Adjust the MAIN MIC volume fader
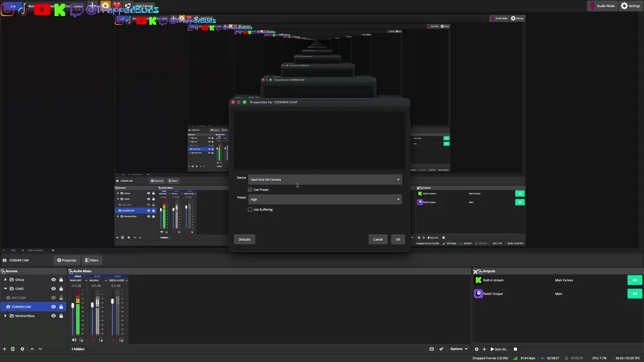Screen dimensions: 644x362 [72, 305]
